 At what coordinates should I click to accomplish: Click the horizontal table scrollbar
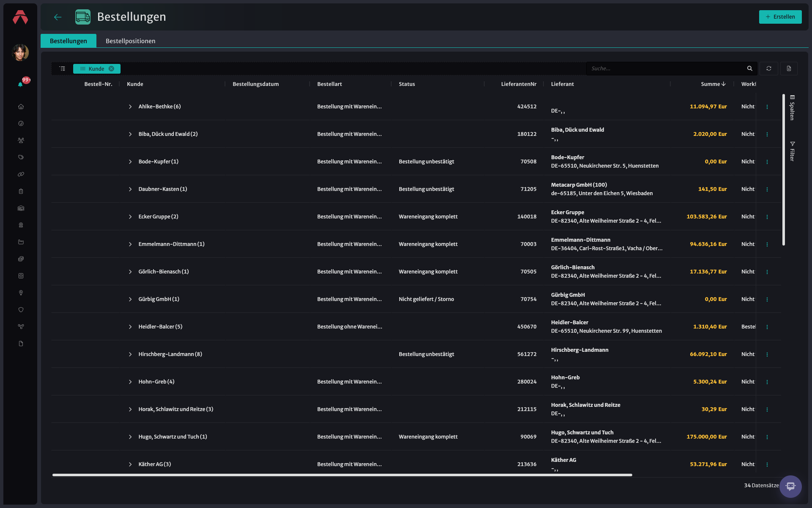click(342, 475)
